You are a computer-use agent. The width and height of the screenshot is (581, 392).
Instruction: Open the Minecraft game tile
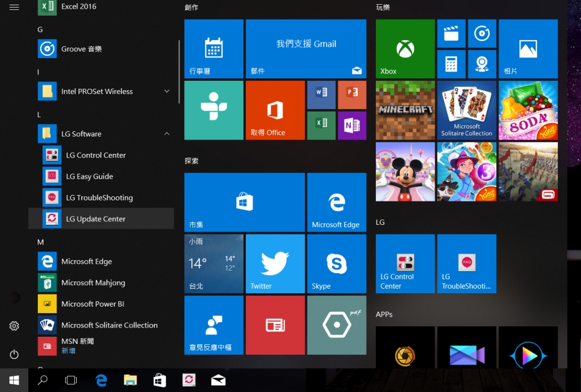(x=405, y=110)
